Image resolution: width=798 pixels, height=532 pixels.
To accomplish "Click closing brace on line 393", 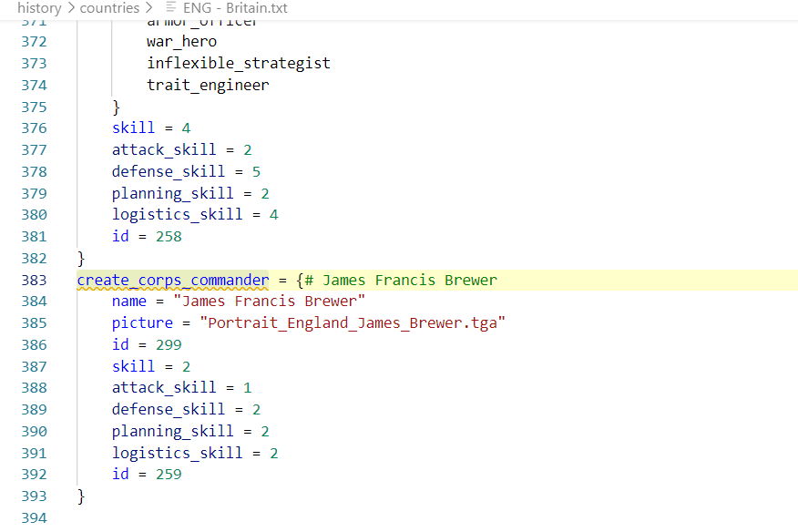I will (x=81, y=496).
